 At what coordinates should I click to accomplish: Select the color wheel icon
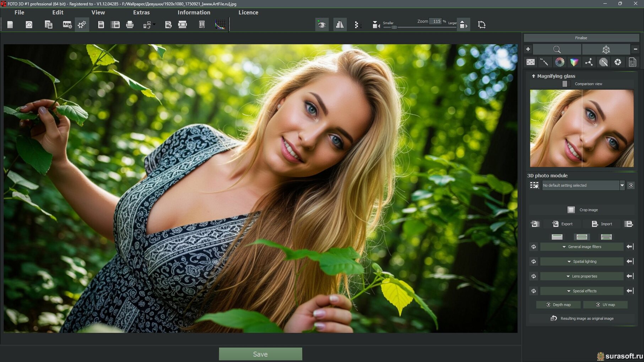[x=559, y=62]
